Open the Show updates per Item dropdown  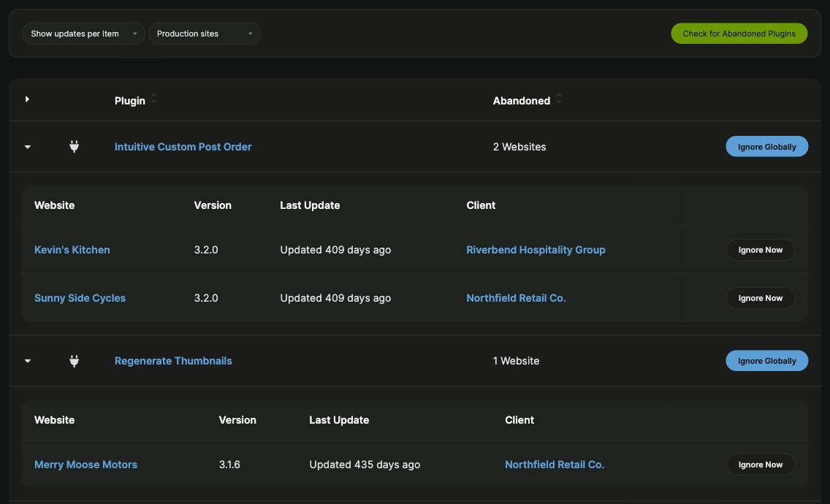83,34
